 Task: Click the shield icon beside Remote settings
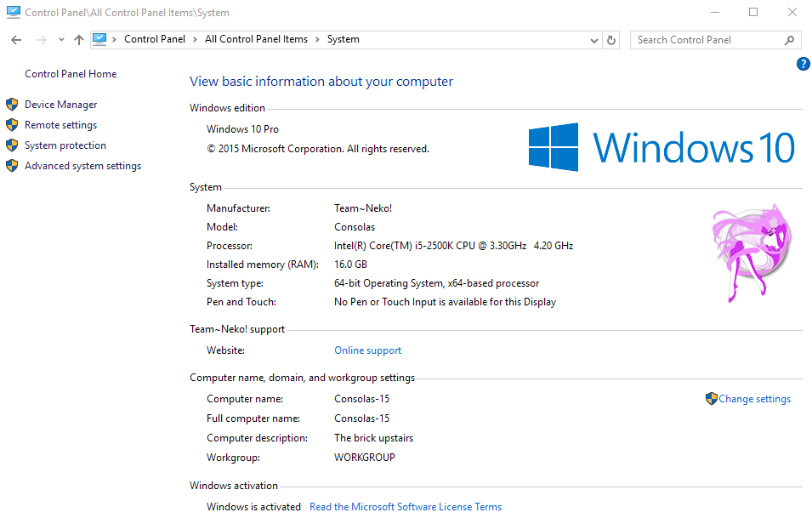(x=12, y=125)
